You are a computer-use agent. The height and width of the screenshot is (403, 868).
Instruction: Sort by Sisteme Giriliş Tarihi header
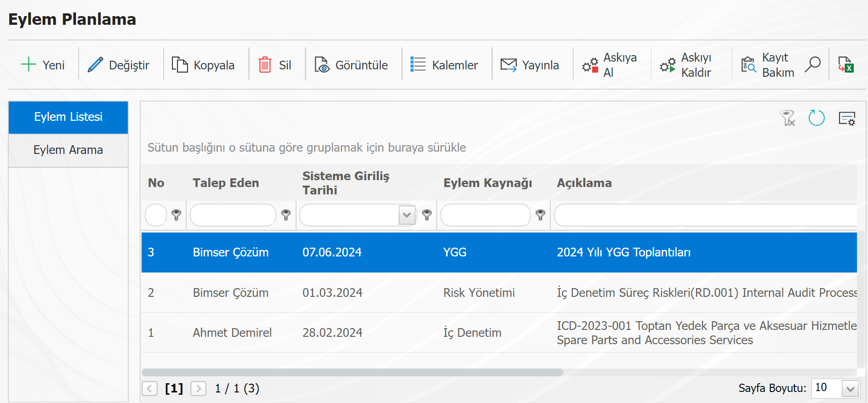pyautogui.click(x=346, y=183)
